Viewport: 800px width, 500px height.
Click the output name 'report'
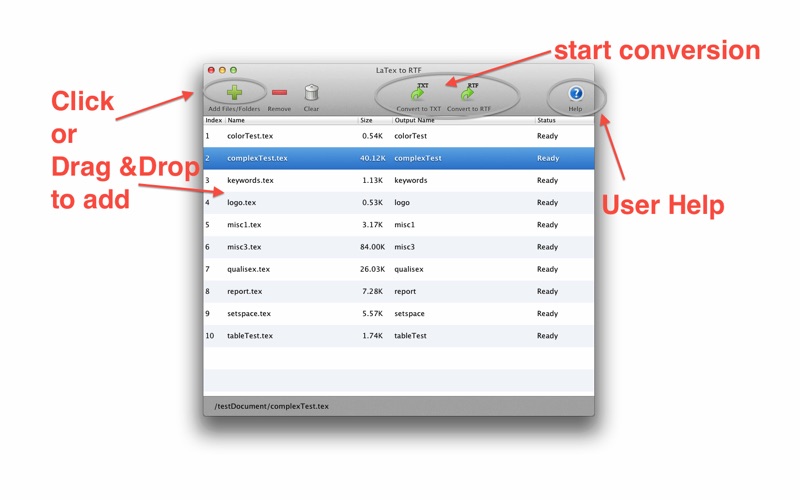(x=405, y=291)
